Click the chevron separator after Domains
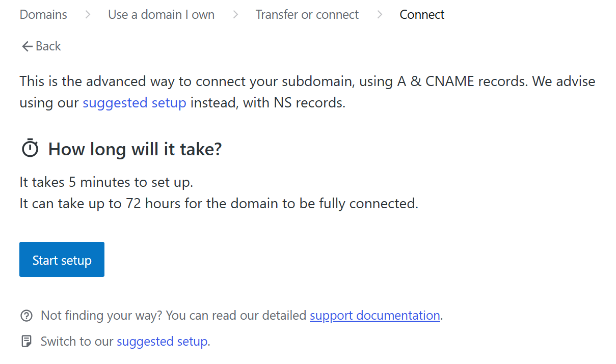Image resolution: width=616 pixels, height=364 pixels. (x=88, y=15)
